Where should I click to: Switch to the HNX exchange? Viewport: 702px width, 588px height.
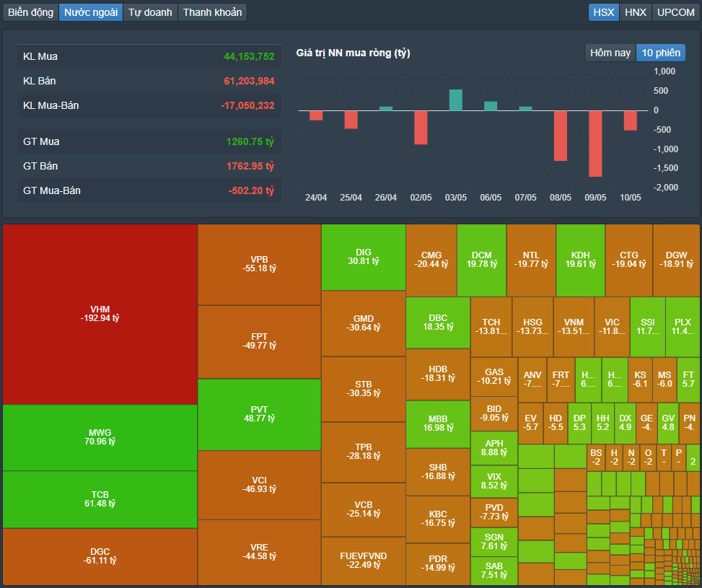click(636, 12)
